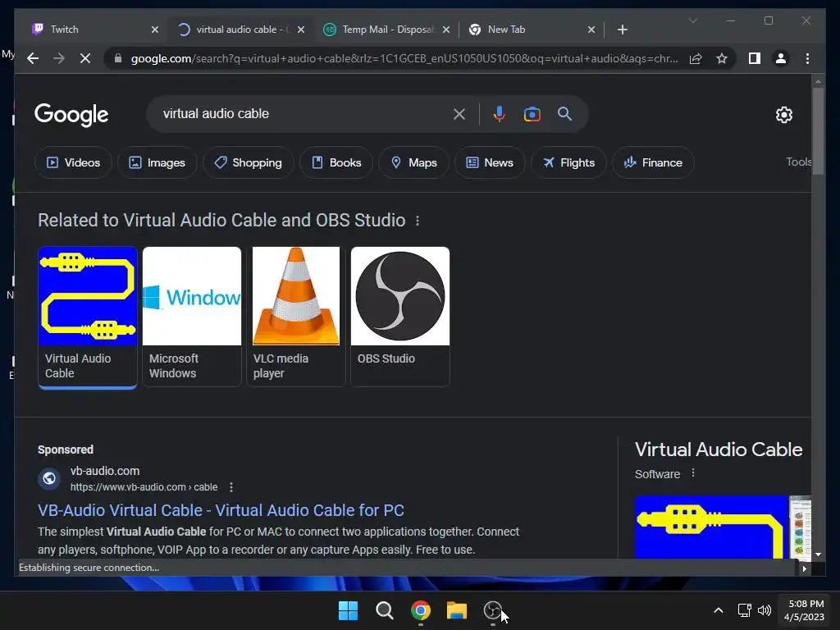Open options for Related section heading
840x630 pixels.
pyautogui.click(x=418, y=221)
